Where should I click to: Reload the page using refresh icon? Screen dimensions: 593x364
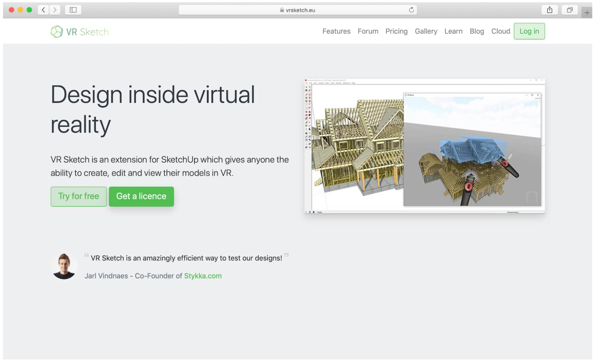tap(411, 10)
